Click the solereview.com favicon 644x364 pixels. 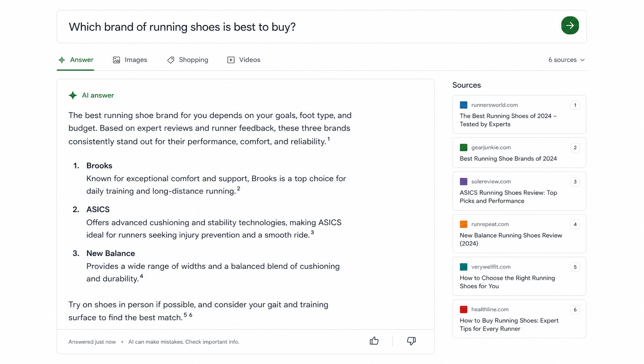click(x=464, y=182)
